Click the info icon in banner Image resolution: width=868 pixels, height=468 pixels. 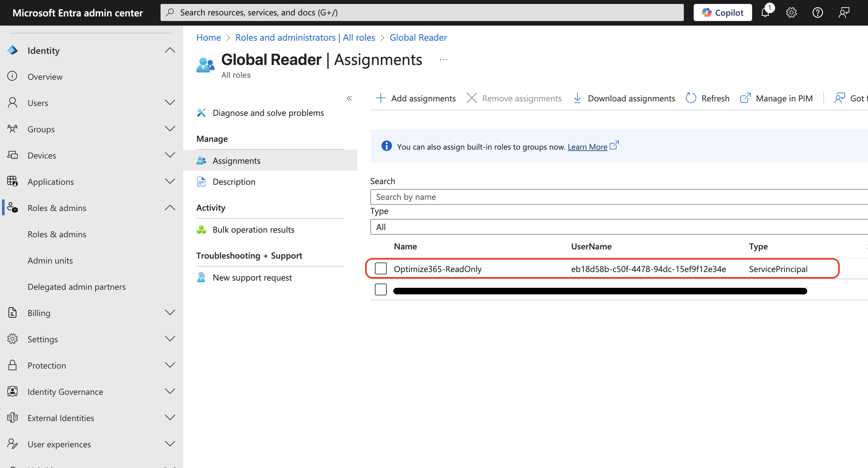[x=386, y=146]
